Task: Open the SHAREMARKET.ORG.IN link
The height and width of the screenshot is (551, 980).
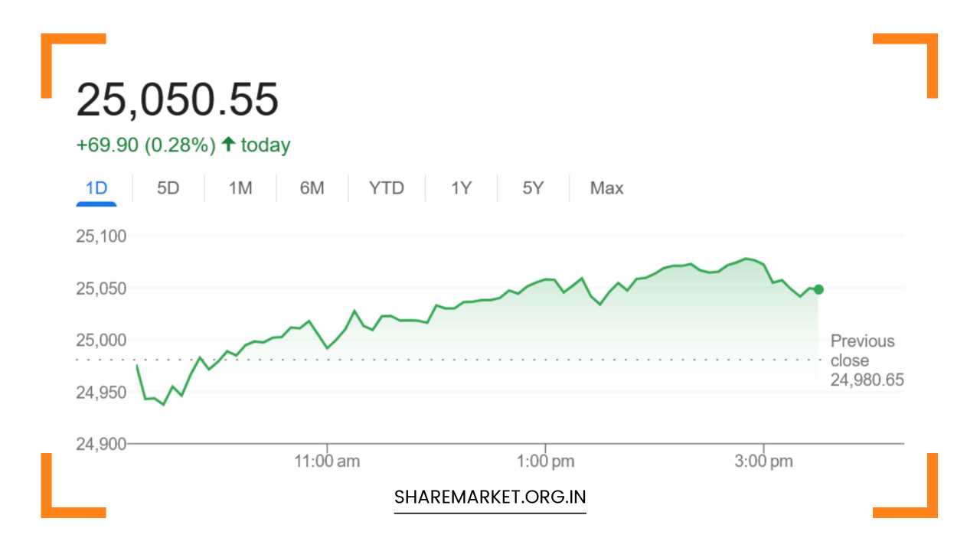Action: click(x=490, y=497)
